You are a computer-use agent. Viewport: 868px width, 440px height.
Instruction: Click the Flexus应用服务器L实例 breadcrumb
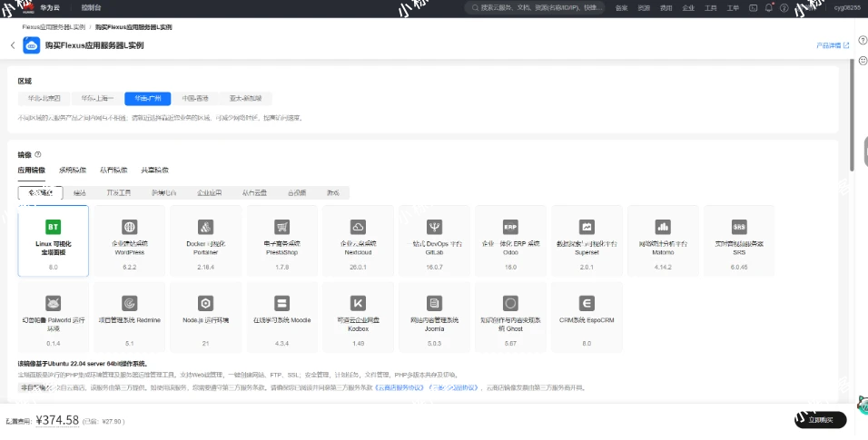pyautogui.click(x=54, y=27)
